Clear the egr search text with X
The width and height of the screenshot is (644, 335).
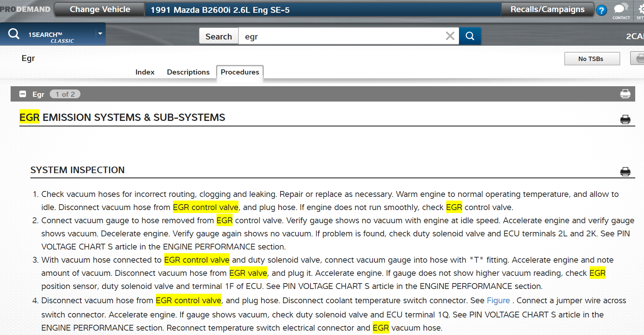(450, 36)
